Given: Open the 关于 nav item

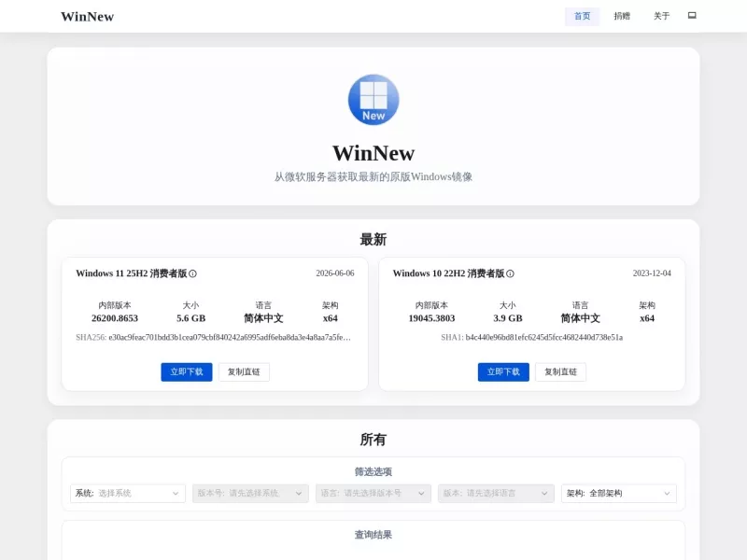Looking at the screenshot, I should point(661,16).
